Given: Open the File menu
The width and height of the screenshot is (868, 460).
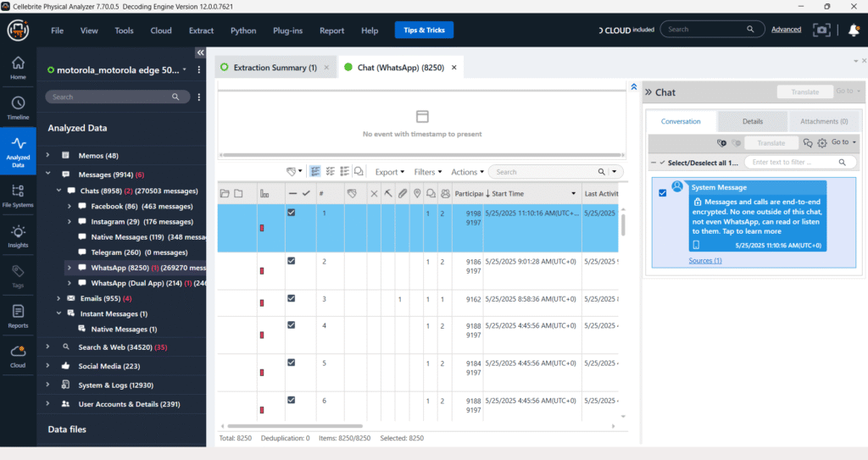Looking at the screenshot, I should pos(57,30).
